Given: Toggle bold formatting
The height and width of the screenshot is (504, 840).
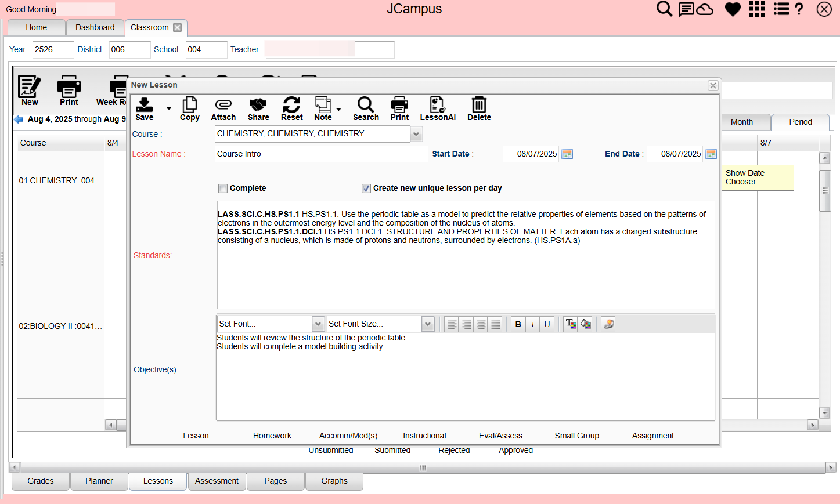Looking at the screenshot, I should tap(518, 324).
